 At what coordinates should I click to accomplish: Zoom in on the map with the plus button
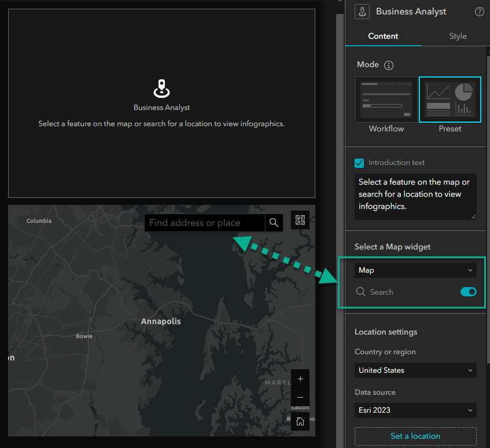pos(300,379)
